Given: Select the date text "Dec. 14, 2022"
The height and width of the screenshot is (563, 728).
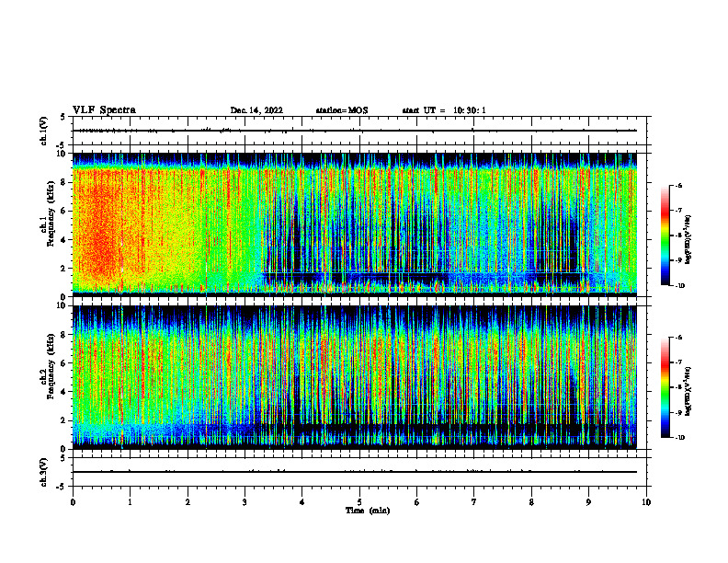Looking at the screenshot, I should (256, 110).
